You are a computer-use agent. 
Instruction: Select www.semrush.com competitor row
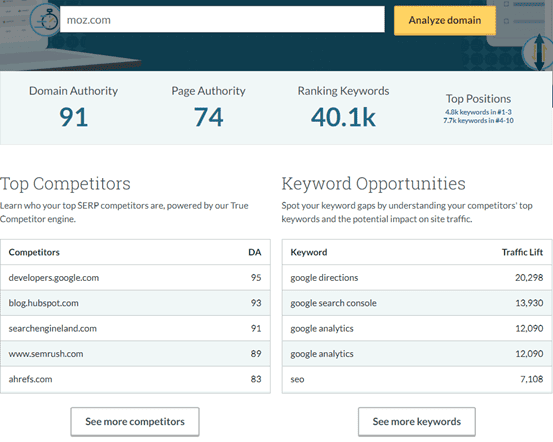tap(135, 354)
